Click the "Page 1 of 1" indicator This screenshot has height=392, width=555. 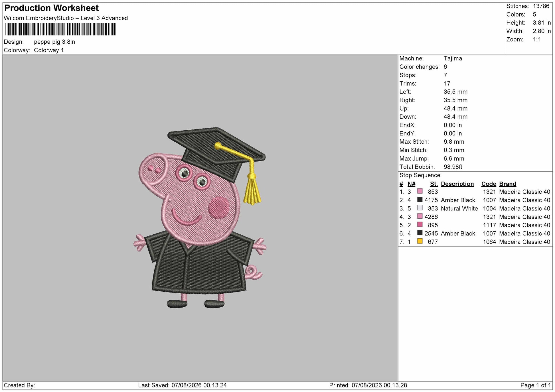click(536, 385)
